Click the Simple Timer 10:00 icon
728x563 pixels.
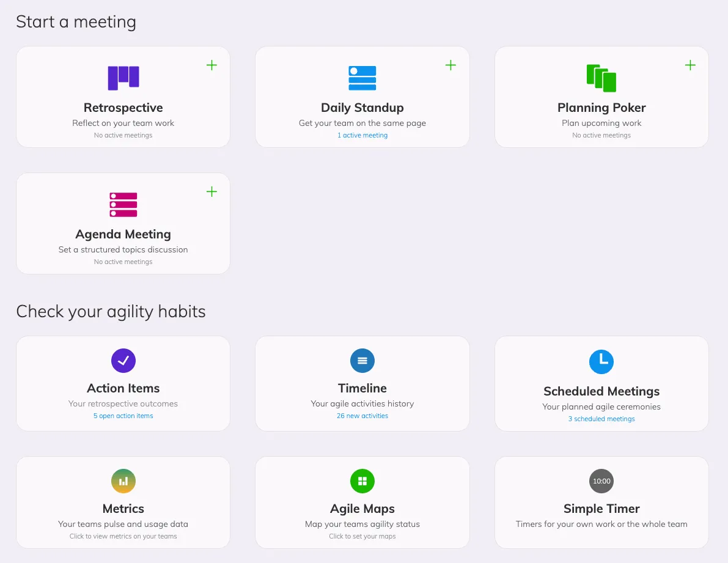tap(601, 481)
